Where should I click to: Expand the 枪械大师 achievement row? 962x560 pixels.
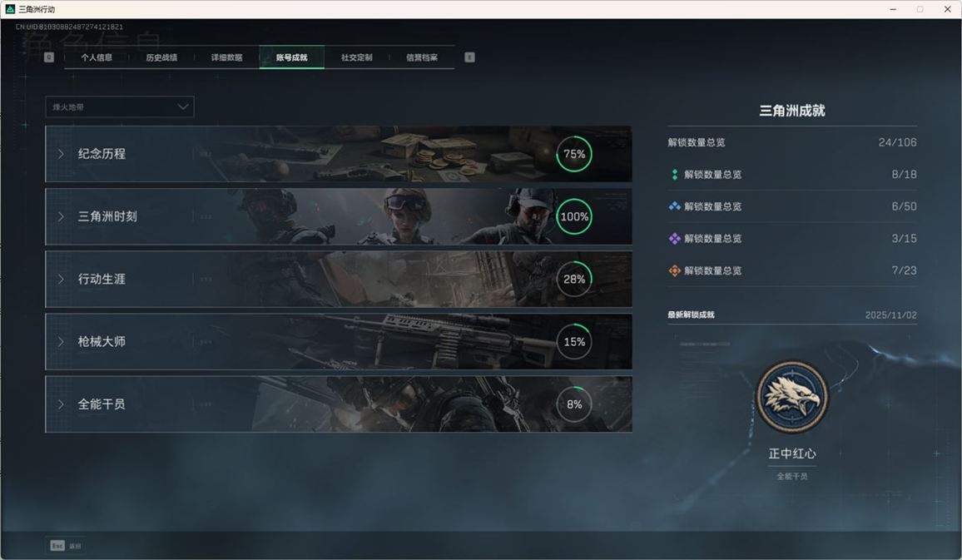pyautogui.click(x=338, y=342)
